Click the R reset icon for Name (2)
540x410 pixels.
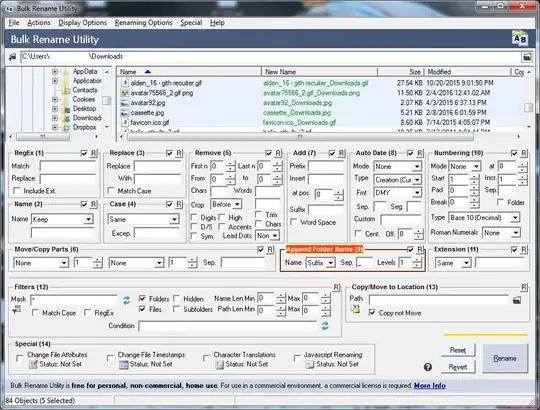(x=94, y=204)
